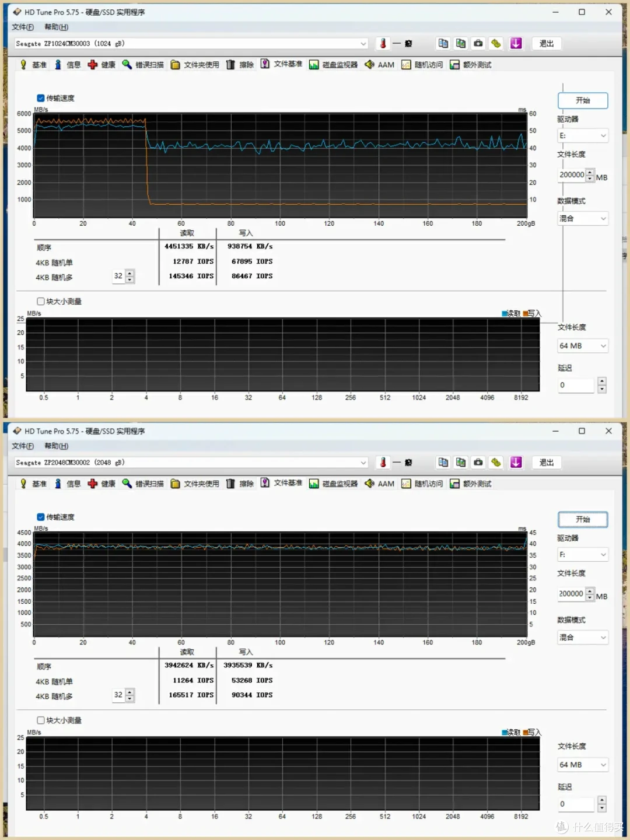Click pink download arrow icon in bottom window

[x=516, y=462]
